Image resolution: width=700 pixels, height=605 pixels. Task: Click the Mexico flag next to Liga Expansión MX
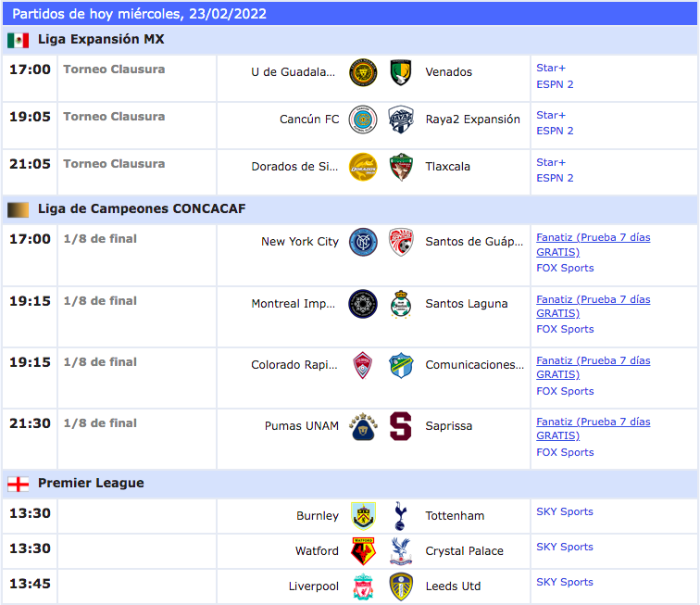18,40
